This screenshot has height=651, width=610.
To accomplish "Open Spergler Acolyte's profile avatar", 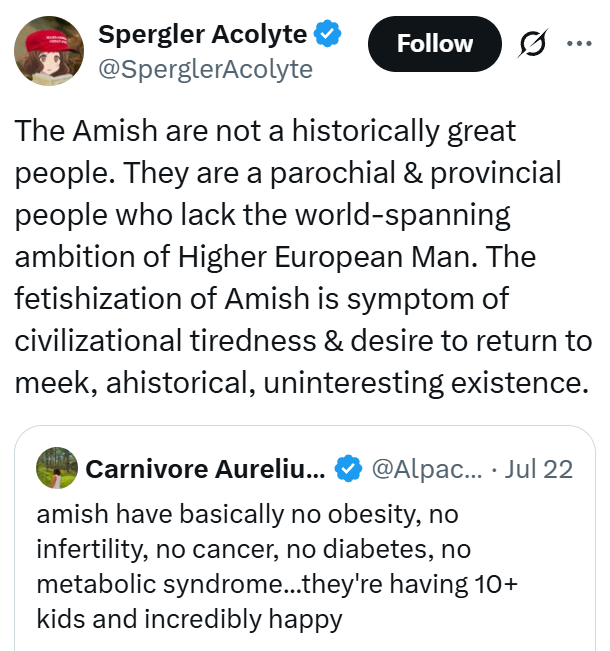I will (x=49, y=51).
